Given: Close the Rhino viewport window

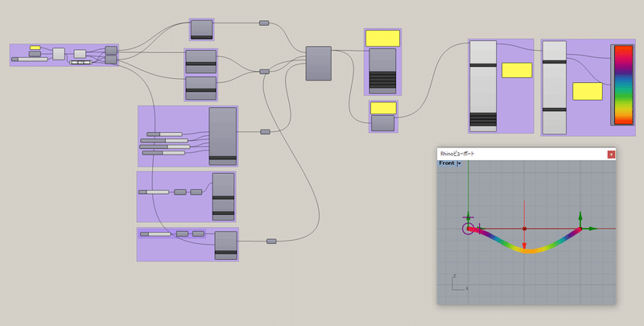Looking at the screenshot, I should tap(611, 155).
